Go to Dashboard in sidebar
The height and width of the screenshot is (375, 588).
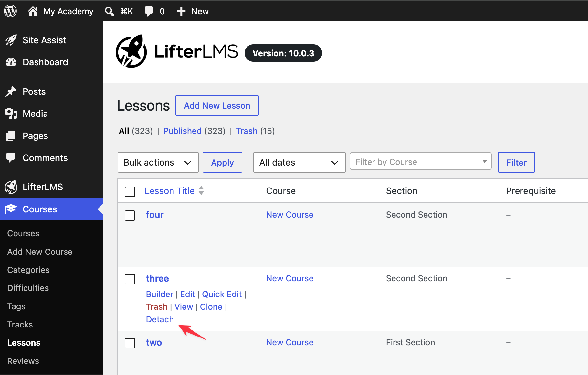[x=45, y=62]
